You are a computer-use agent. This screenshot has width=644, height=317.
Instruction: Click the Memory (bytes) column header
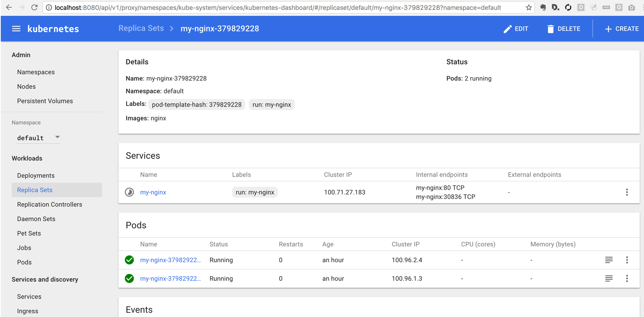click(553, 244)
